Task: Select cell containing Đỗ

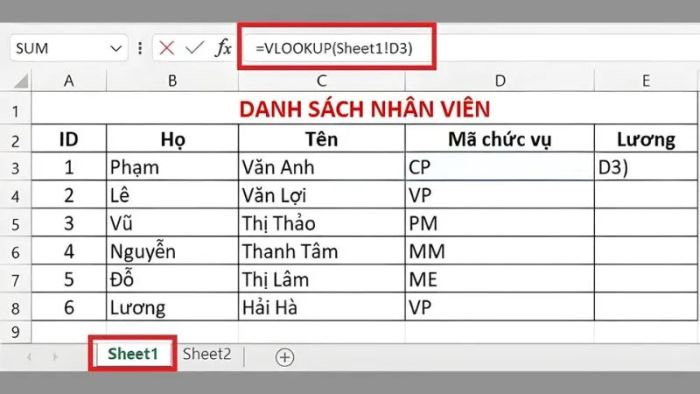Action: [x=172, y=279]
